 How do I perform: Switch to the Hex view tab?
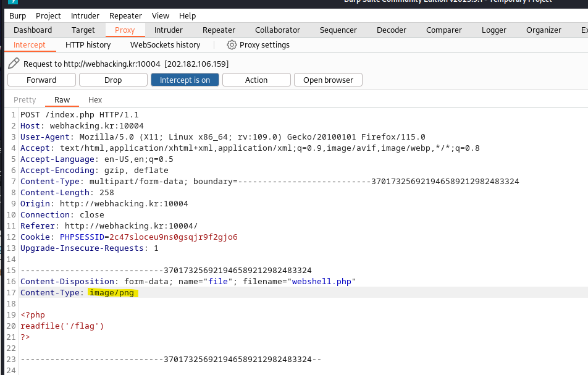tap(95, 99)
